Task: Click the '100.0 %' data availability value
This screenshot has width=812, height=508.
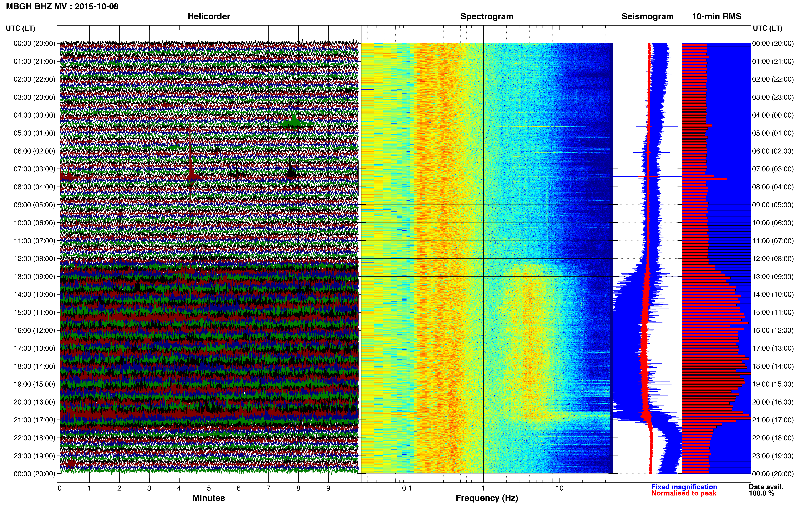Action: [x=761, y=493]
